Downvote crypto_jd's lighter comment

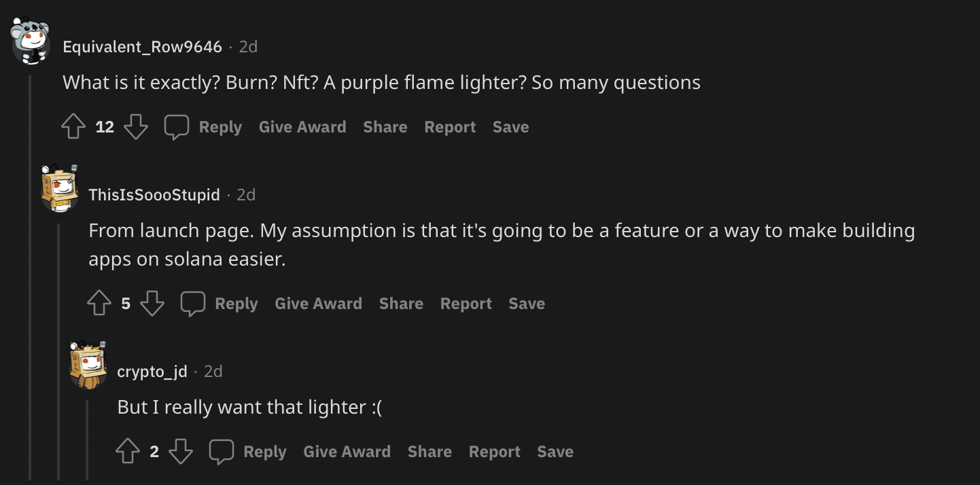[181, 452]
